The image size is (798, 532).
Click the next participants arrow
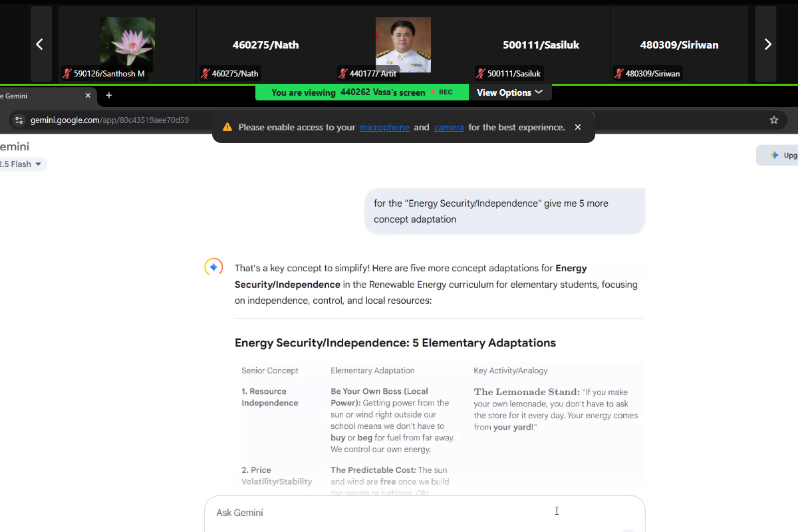click(767, 45)
